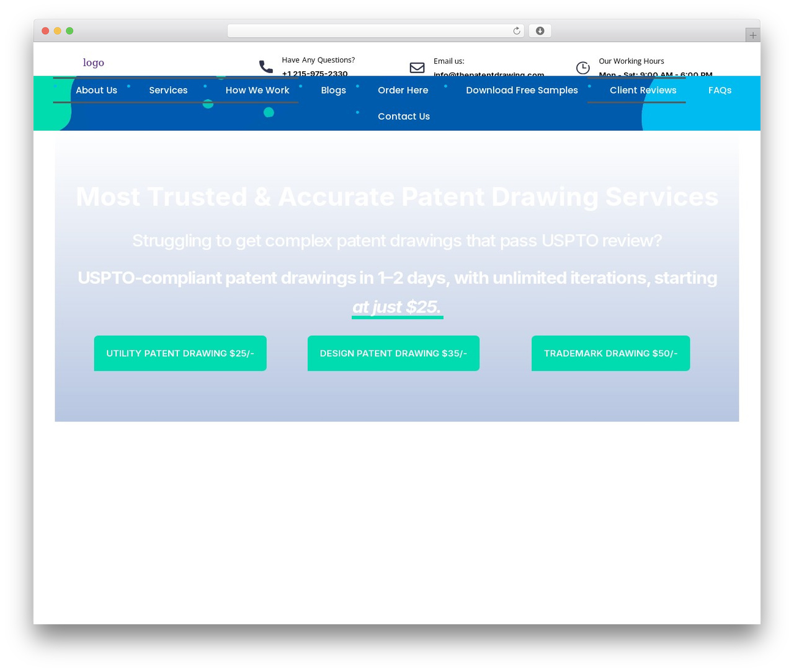Open the FAQs navigation link
The width and height of the screenshot is (794, 672).
pos(720,91)
